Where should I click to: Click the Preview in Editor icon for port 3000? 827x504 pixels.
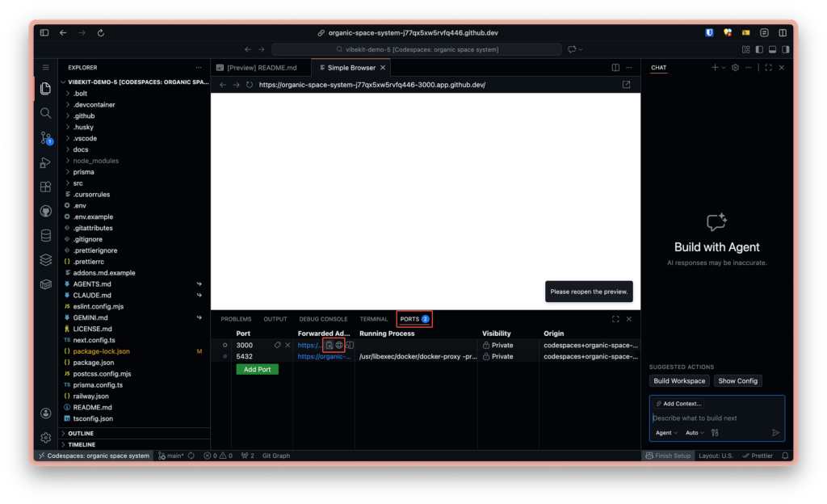(x=330, y=345)
